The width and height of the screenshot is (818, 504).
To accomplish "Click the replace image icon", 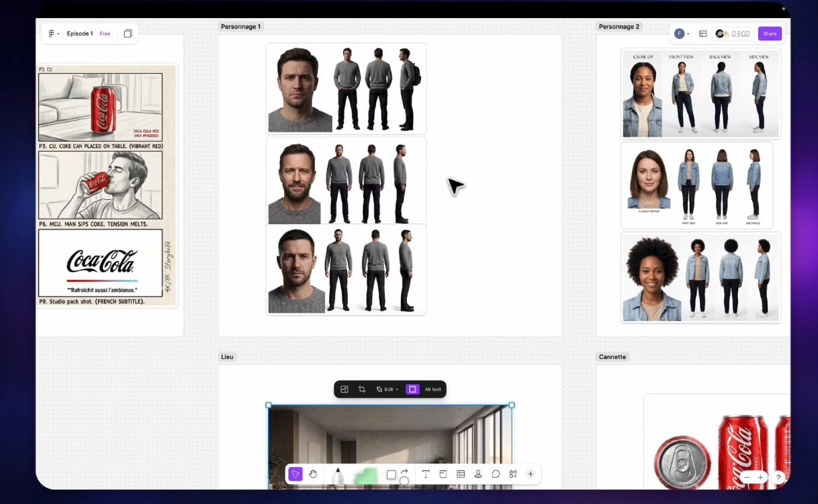I will click(x=345, y=389).
